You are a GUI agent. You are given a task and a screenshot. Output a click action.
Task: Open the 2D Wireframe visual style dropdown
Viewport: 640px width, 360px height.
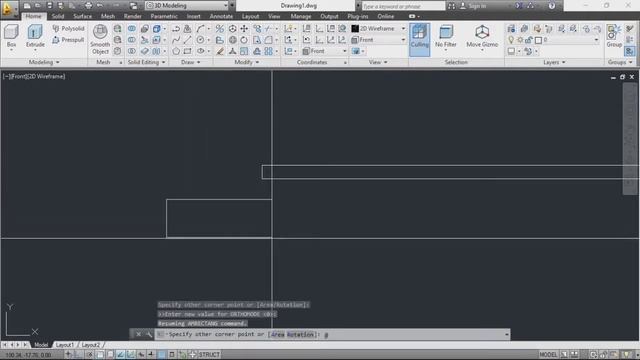[378, 29]
